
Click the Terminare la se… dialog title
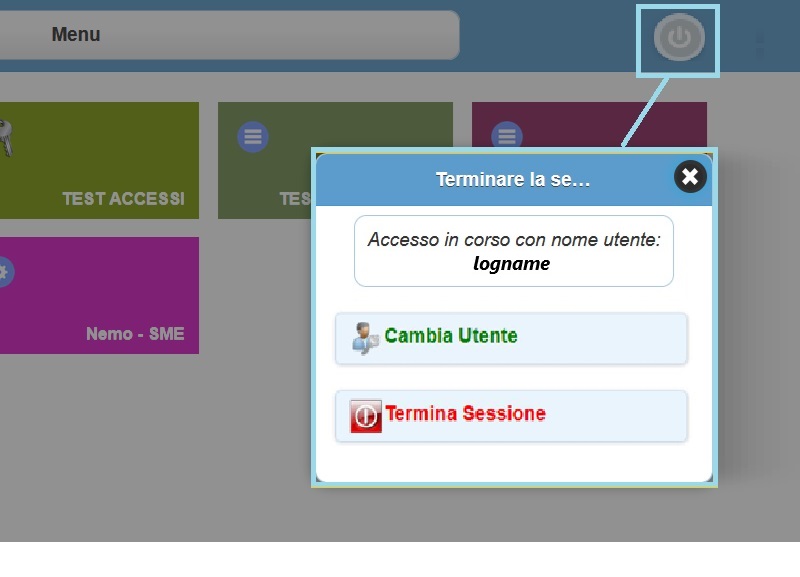[513, 180]
